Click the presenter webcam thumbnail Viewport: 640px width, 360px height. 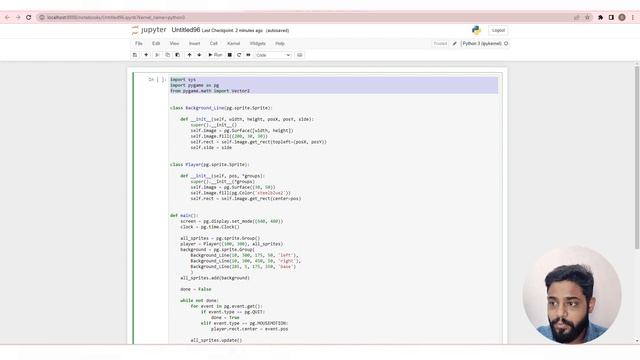572,295
